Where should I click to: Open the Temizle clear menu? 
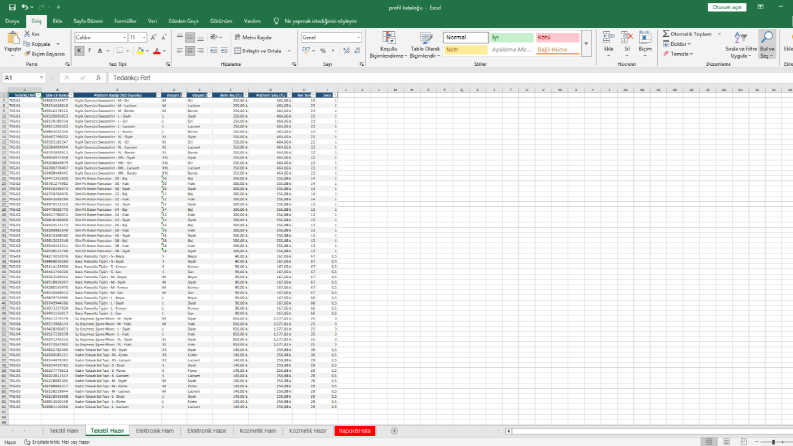(x=678, y=54)
